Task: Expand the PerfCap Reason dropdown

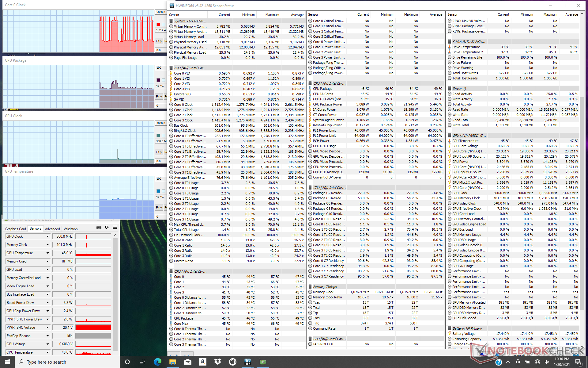Action: [47, 336]
